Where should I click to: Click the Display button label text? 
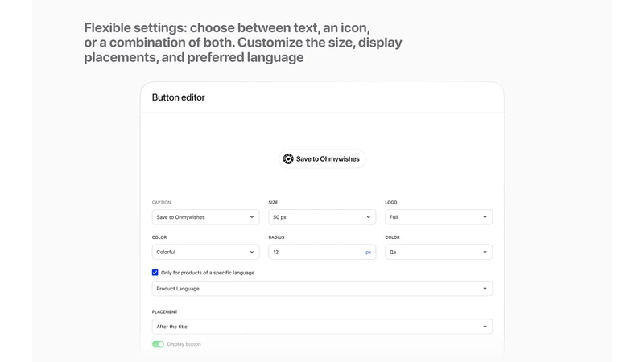[184, 344]
